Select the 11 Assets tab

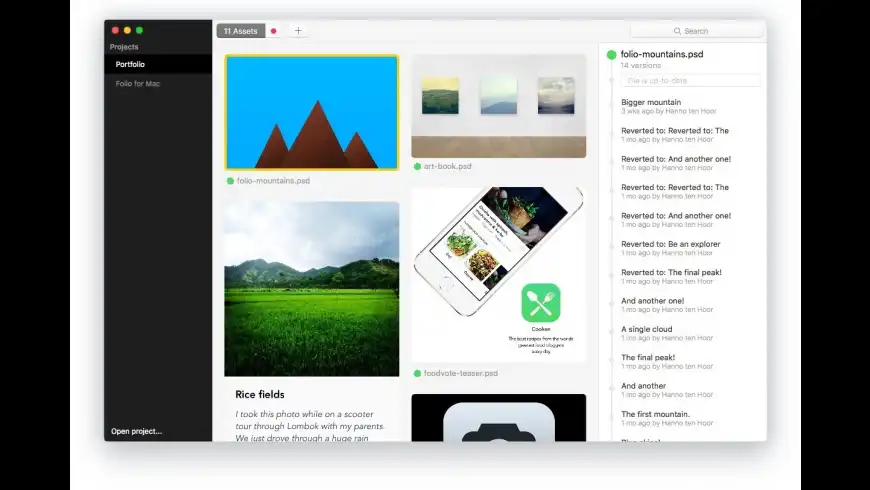click(241, 31)
